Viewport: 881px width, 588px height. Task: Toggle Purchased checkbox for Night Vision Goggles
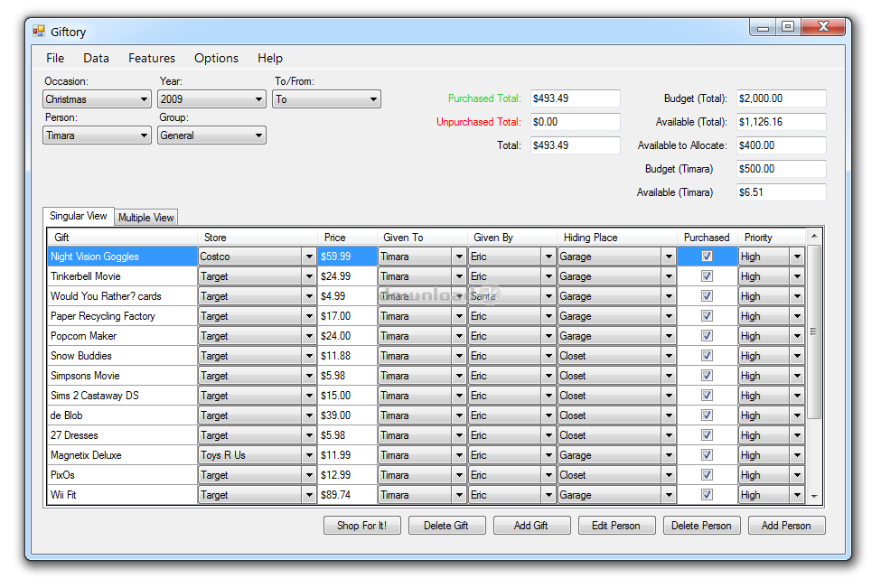click(x=707, y=257)
